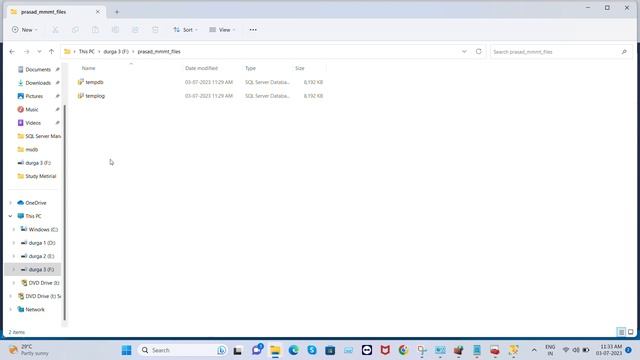Open the New item menu
Screen dimensions: 640x360
[x=24, y=30]
